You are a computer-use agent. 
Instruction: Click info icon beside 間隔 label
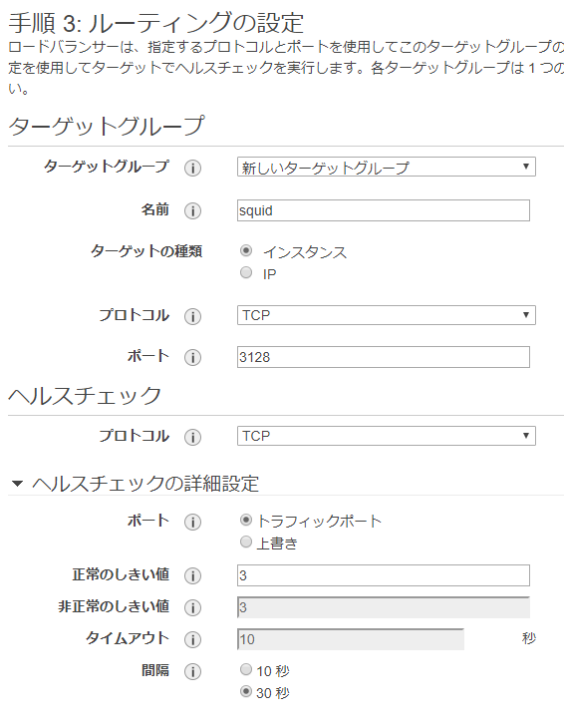192,671
